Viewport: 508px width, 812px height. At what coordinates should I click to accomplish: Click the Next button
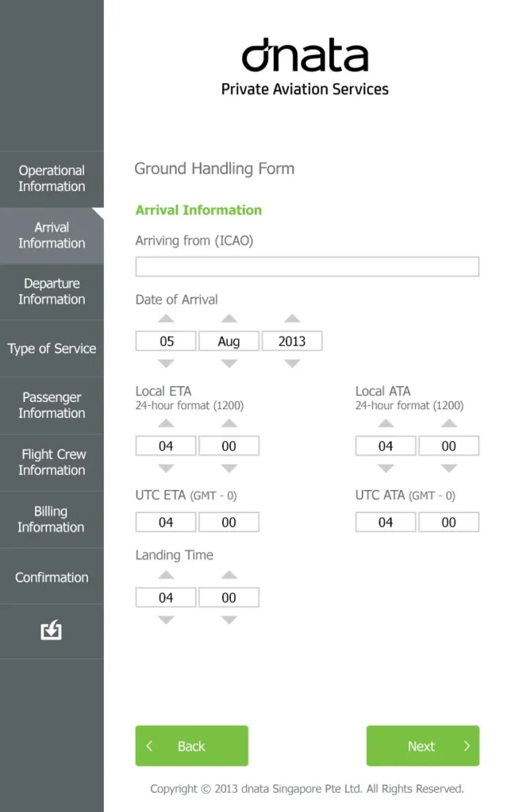[423, 745]
